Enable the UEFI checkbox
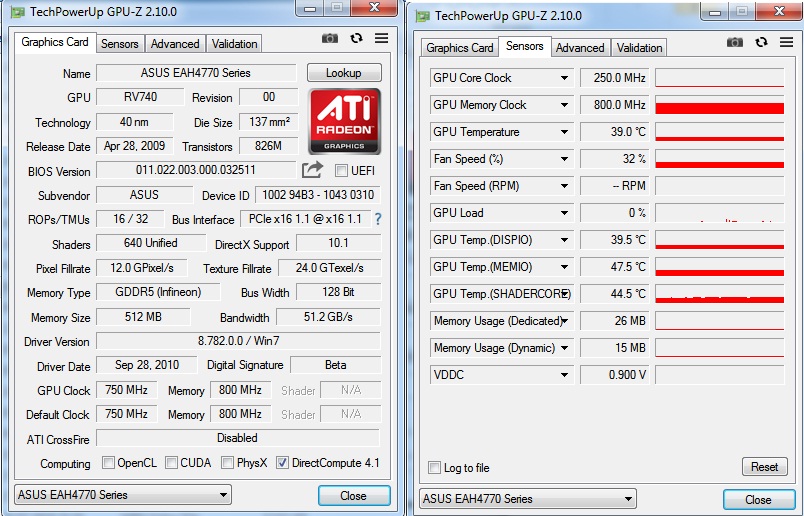804x516 pixels. 341,171
